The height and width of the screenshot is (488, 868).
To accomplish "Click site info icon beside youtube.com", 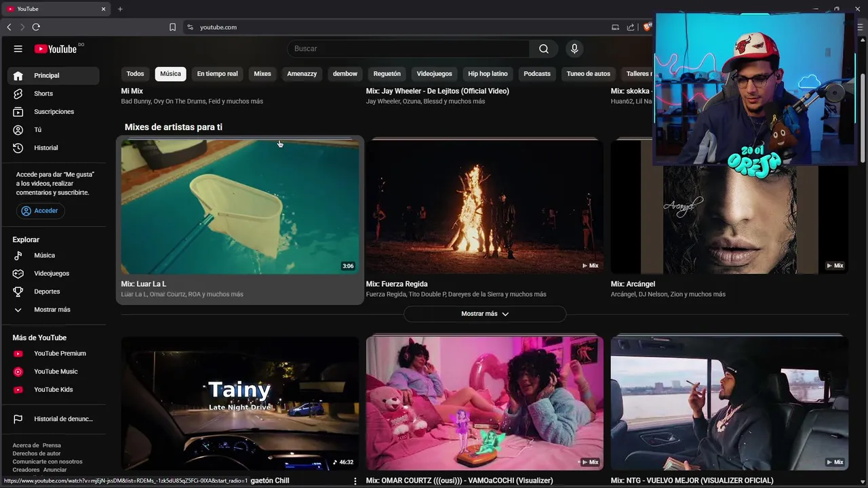I will [190, 27].
